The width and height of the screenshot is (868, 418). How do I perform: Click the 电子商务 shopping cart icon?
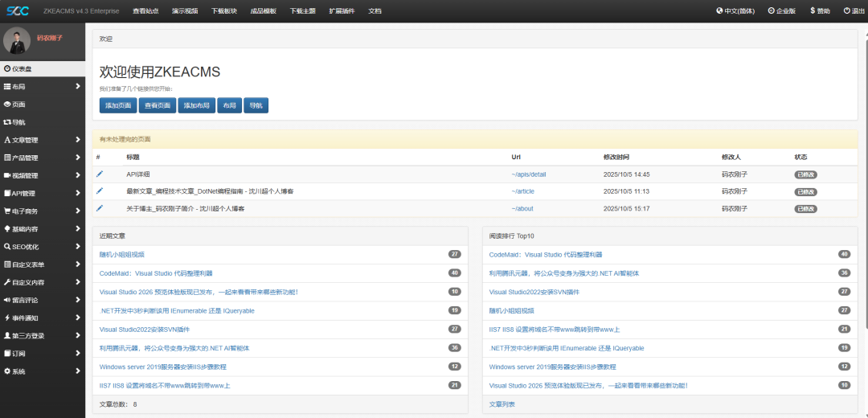click(x=7, y=211)
